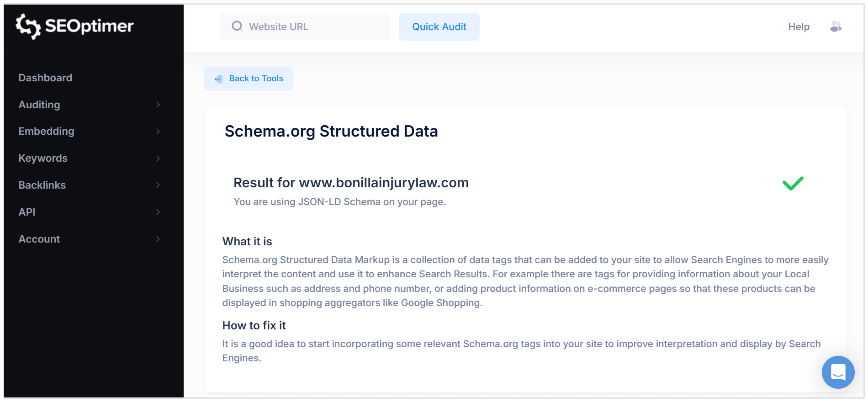Screen dimensions: 868x402
Task: Click the Help icon area
Action: [x=799, y=26]
